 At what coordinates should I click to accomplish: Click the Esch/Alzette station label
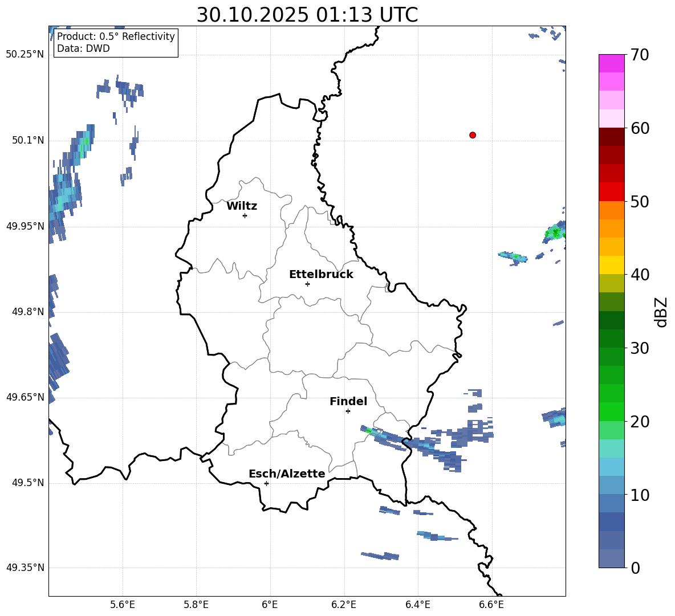click(x=287, y=474)
